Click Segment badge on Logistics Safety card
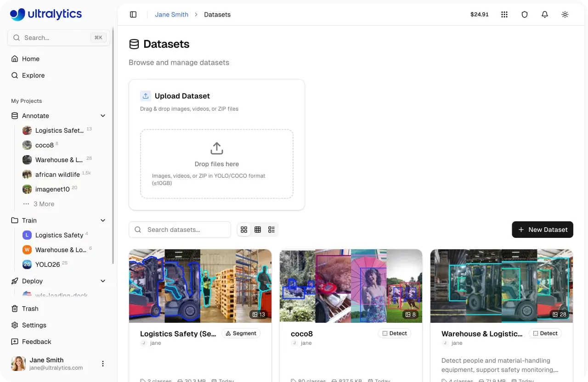Screen dimensions: 588x382 [x=241, y=333]
